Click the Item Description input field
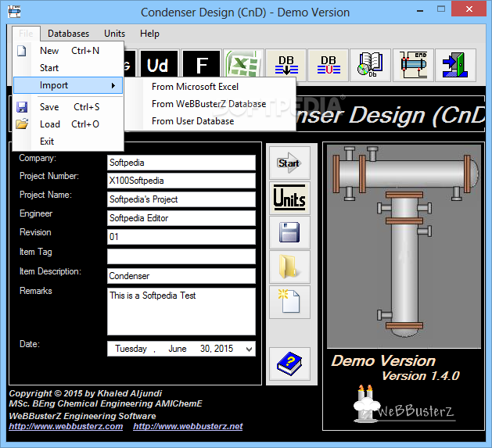The image size is (492, 448). (181, 276)
